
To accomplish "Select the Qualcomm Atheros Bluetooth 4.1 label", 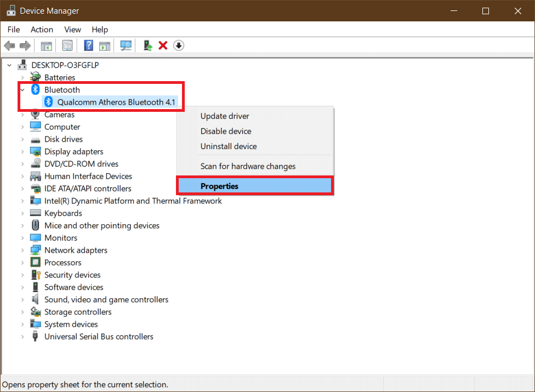I will pyautogui.click(x=116, y=102).
